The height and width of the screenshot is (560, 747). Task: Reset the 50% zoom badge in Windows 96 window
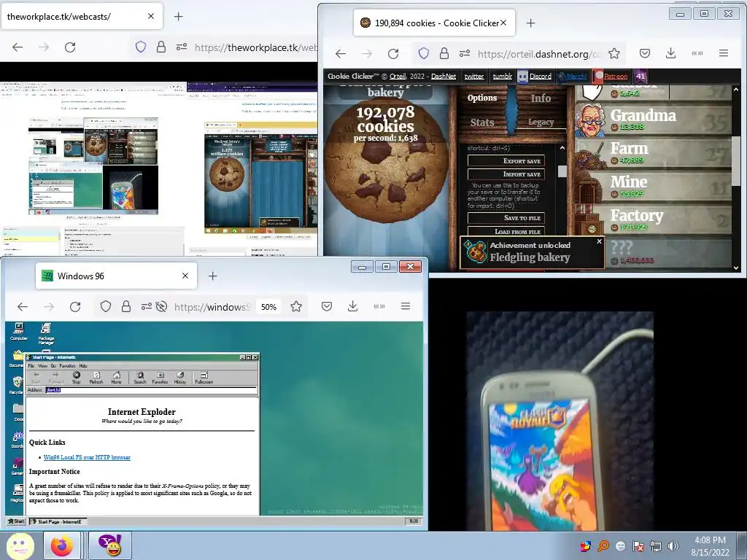(x=268, y=307)
